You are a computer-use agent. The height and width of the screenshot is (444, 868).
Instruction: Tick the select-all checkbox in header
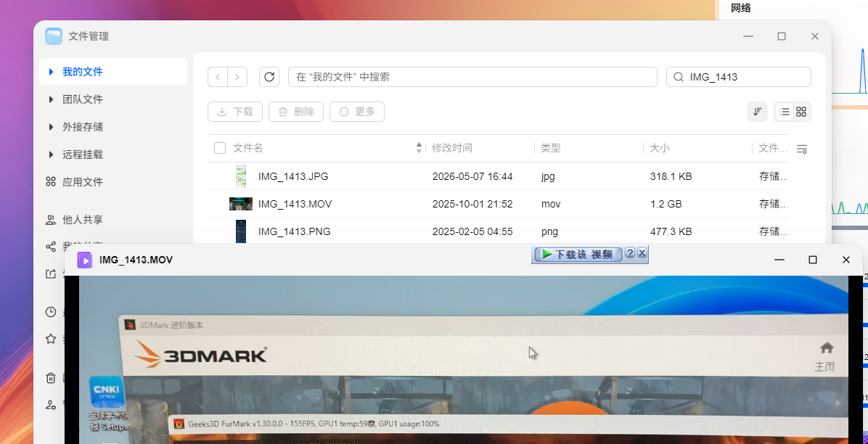(220, 148)
